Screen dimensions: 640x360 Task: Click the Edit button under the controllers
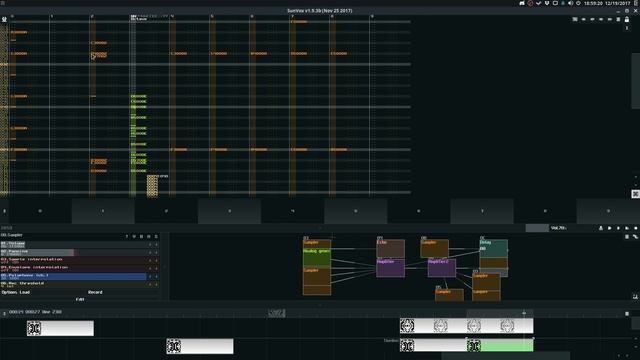click(x=80, y=299)
